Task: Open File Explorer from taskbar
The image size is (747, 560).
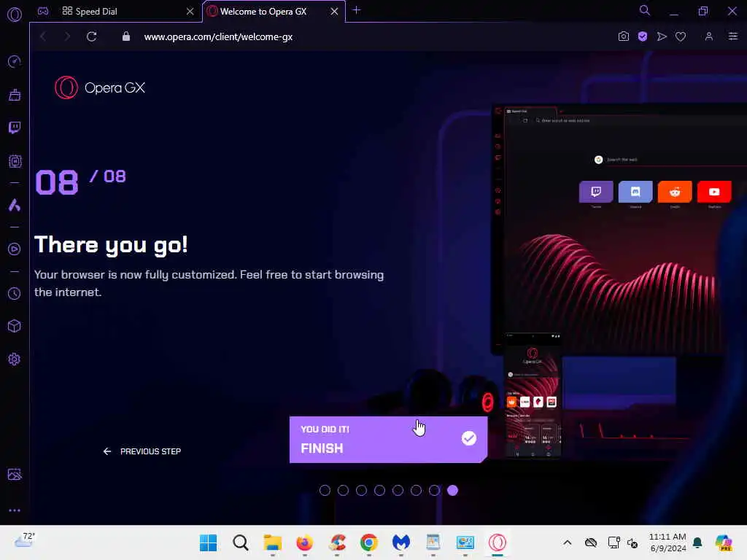Action: pyautogui.click(x=273, y=542)
